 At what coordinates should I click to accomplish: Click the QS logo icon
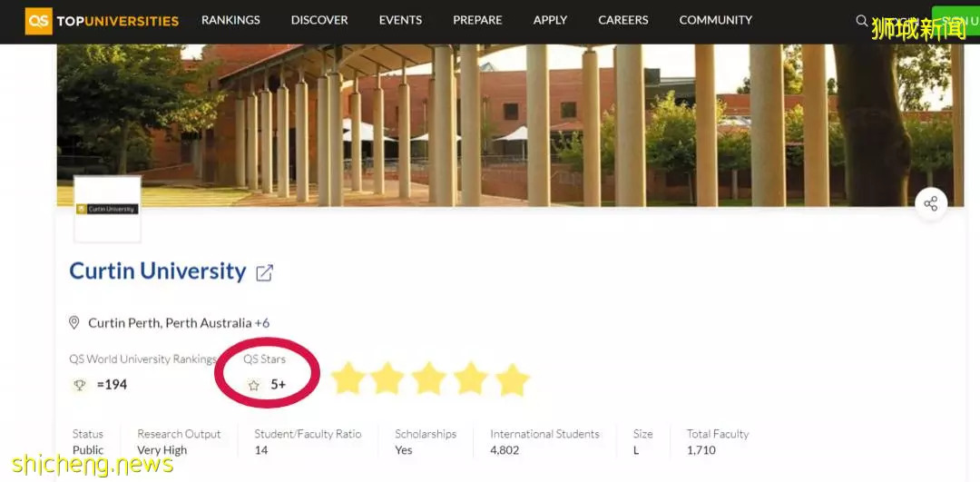[x=39, y=21]
